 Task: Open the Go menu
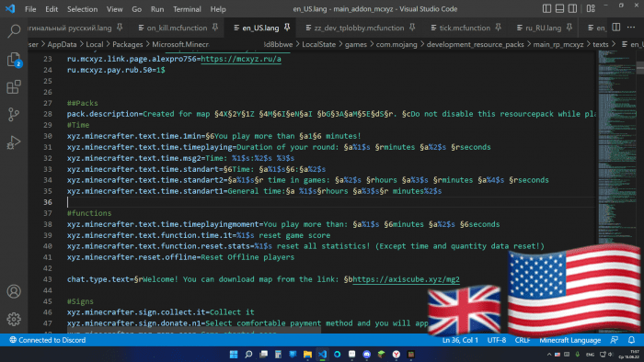(137, 9)
